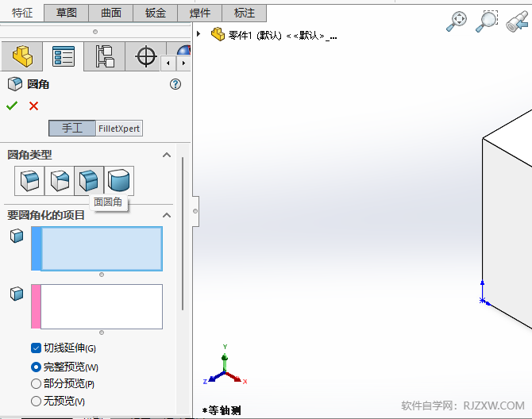Expand the 零件1 flyout tree arrow
The image size is (532, 419).
tap(199, 33)
